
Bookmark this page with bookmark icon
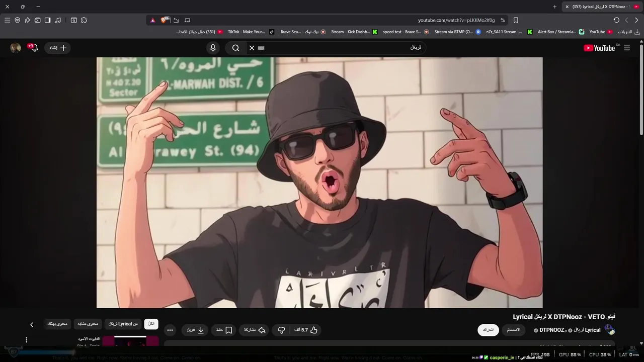pyautogui.click(x=516, y=20)
